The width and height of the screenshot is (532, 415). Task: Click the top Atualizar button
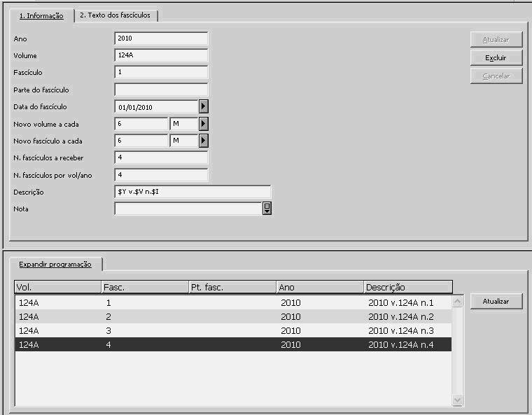tap(496, 40)
